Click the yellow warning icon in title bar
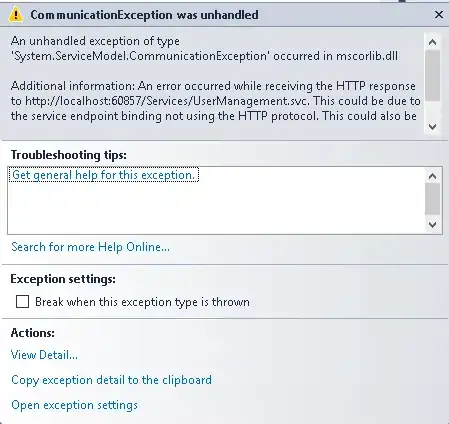The width and height of the screenshot is (449, 424). tap(15, 15)
